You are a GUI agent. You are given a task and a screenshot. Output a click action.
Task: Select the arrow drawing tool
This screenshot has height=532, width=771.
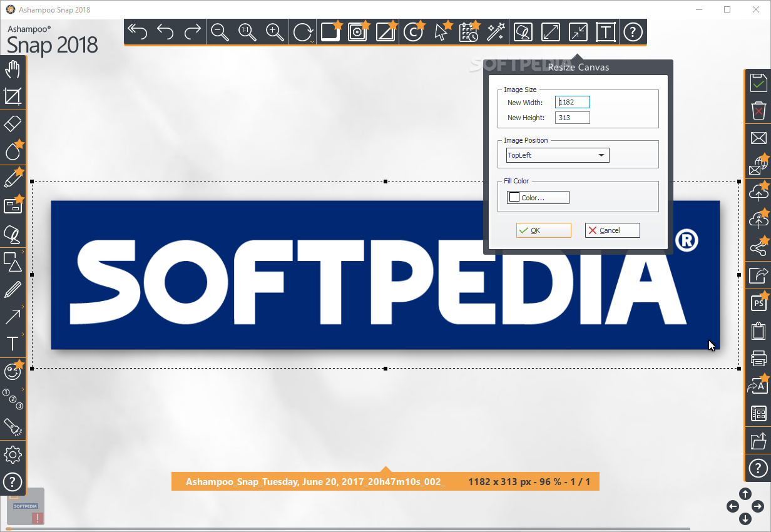click(13, 316)
